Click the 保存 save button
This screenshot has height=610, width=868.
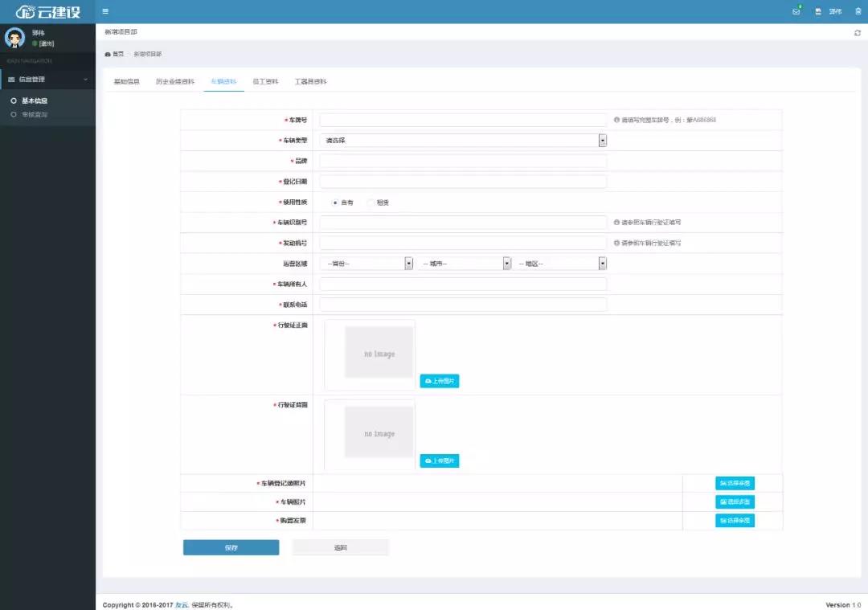pyautogui.click(x=231, y=547)
